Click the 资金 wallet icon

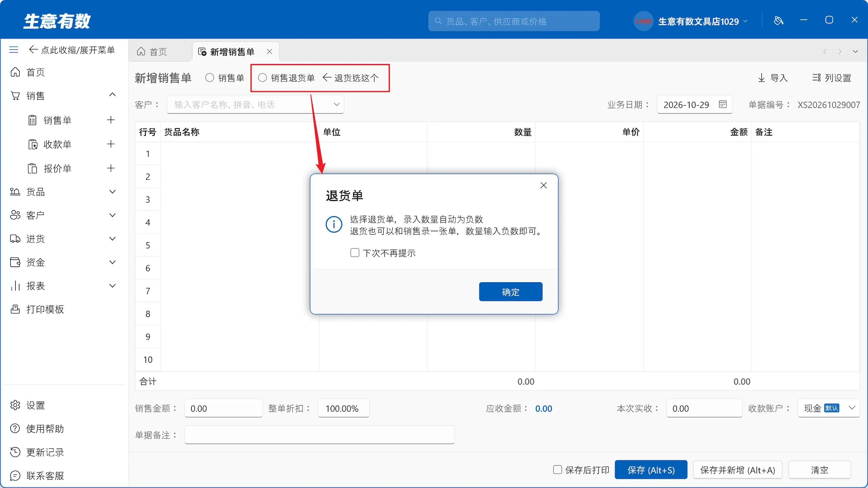pos(15,262)
